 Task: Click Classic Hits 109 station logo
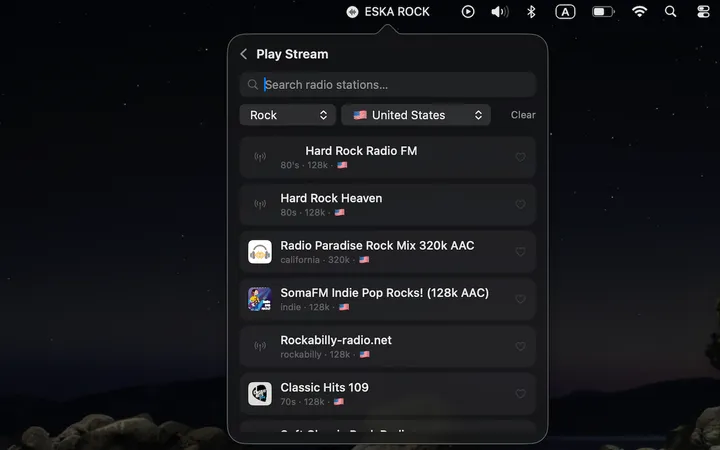click(x=260, y=394)
